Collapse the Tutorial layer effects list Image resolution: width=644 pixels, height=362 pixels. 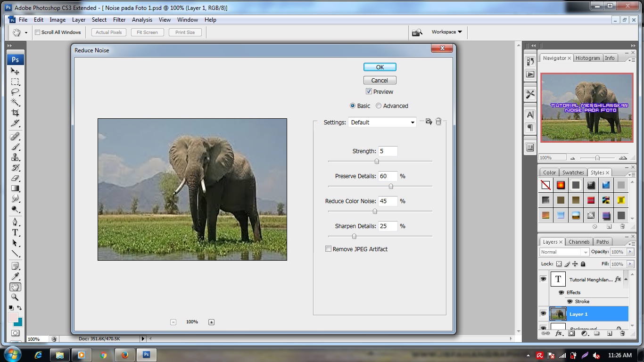pyautogui.click(x=626, y=279)
